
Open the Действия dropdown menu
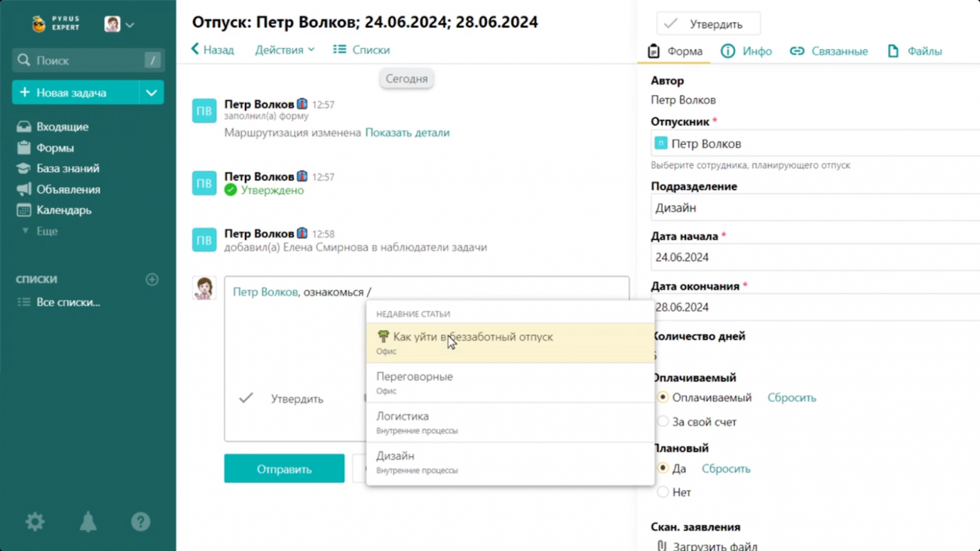coord(285,50)
